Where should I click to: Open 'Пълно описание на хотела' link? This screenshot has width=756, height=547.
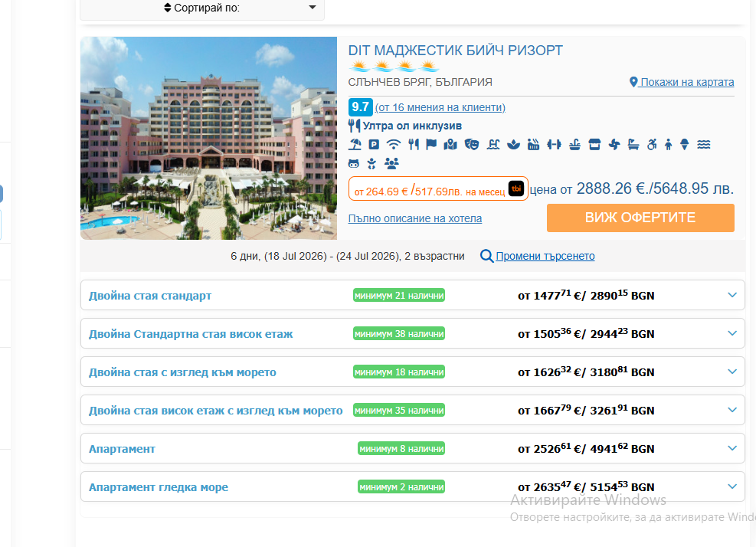414,218
